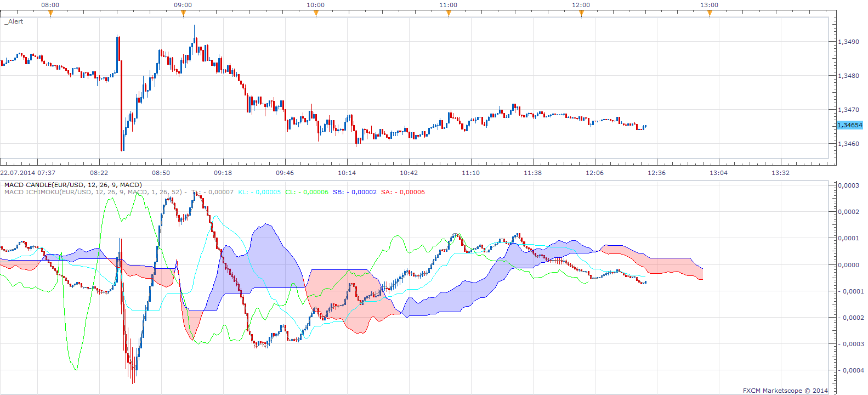Viewport: 868px width, 395px height.
Task: Click the blue SB value in the legend
Action: [355, 192]
